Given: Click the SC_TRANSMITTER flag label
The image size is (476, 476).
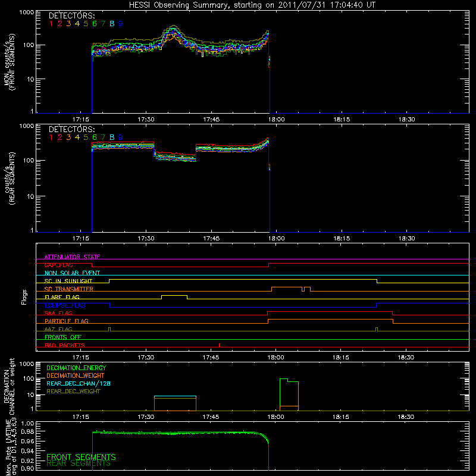Looking at the screenshot, I should pyautogui.click(x=69, y=289).
